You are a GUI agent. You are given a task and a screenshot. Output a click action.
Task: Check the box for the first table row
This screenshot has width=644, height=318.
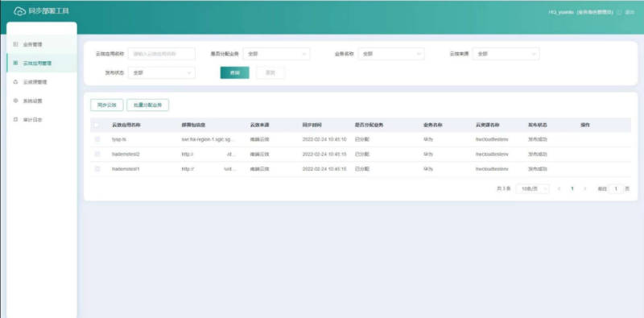[x=97, y=139]
